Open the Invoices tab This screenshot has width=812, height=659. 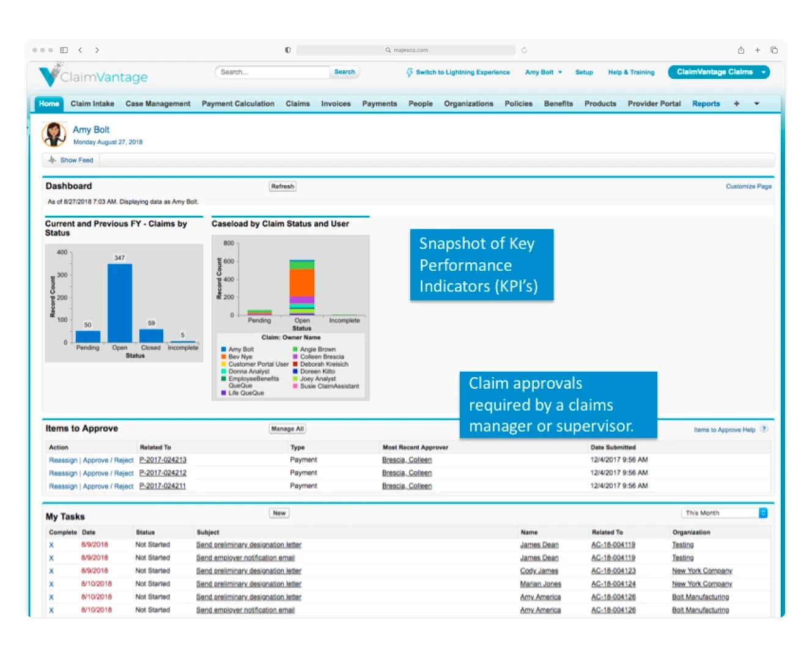click(x=336, y=104)
